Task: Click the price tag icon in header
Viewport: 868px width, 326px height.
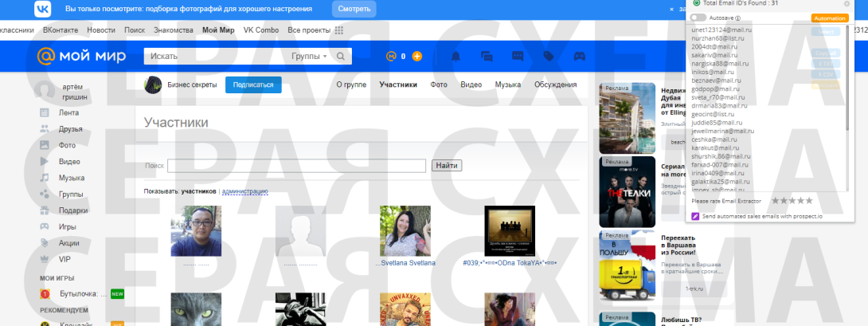Action: point(549,56)
